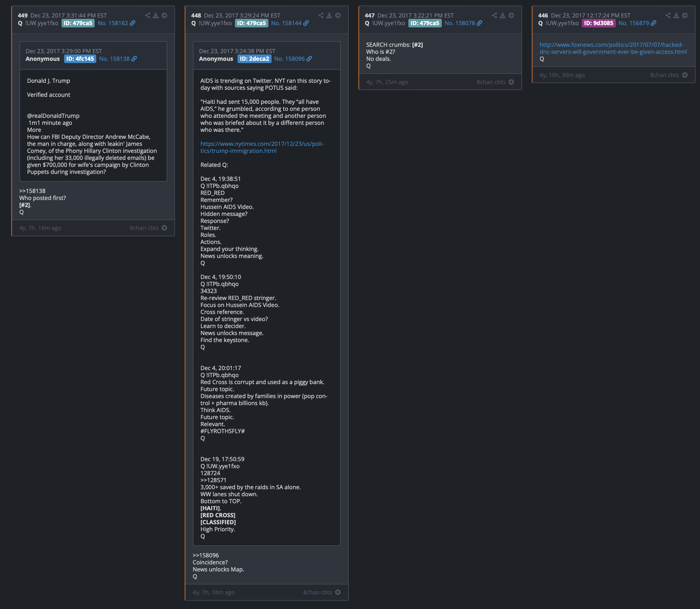Image resolution: width=700 pixels, height=609 pixels.
Task: Open post number link No. 158162
Action: (x=113, y=23)
